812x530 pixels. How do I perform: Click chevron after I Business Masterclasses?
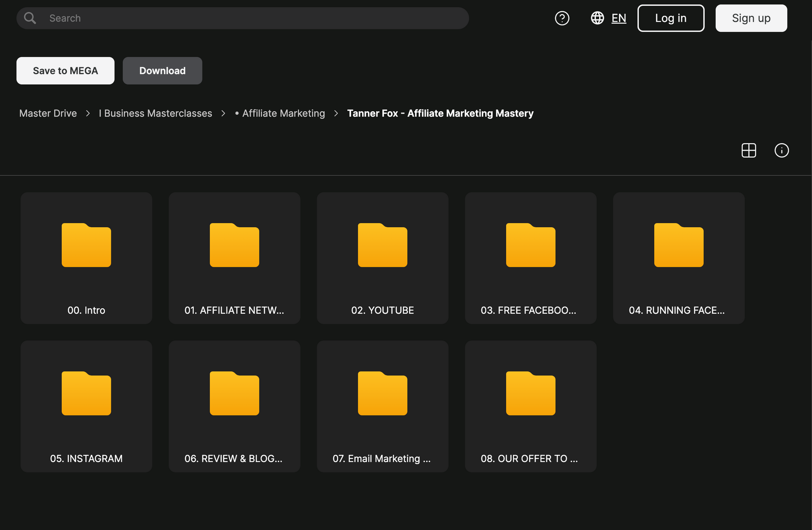pyautogui.click(x=223, y=113)
